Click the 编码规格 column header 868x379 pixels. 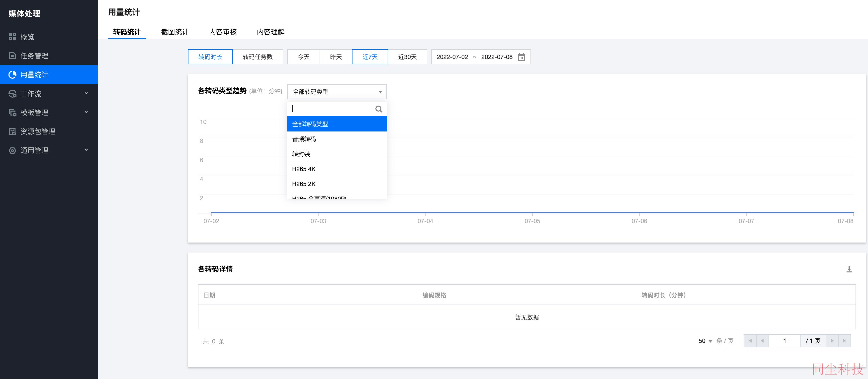[434, 295]
